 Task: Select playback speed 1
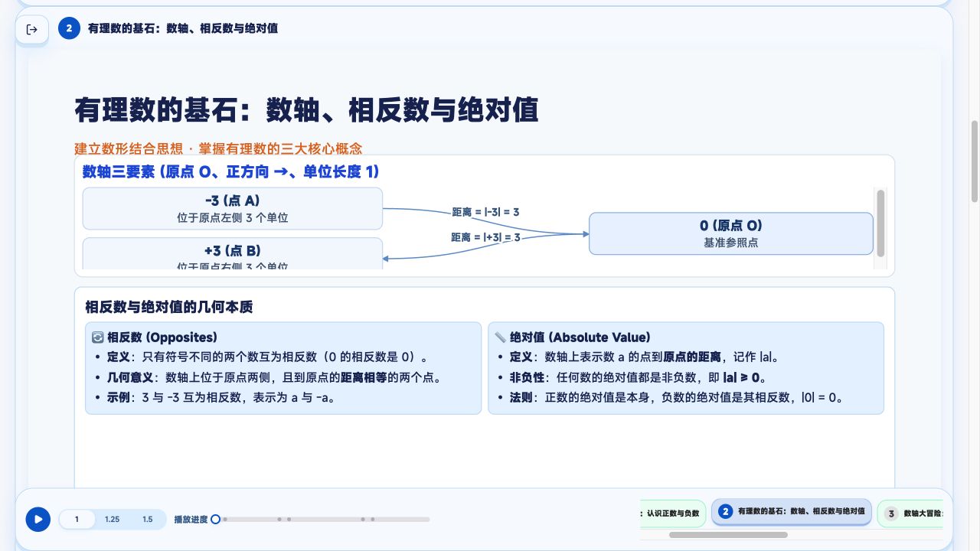pyautogui.click(x=77, y=519)
